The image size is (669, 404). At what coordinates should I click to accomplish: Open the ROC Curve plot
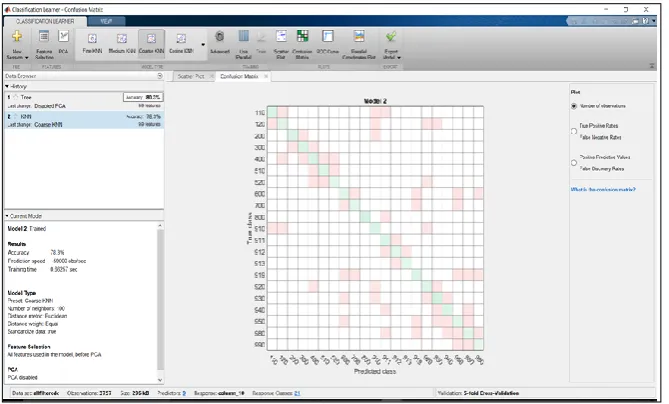pyautogui.click(x=328, y=43)
